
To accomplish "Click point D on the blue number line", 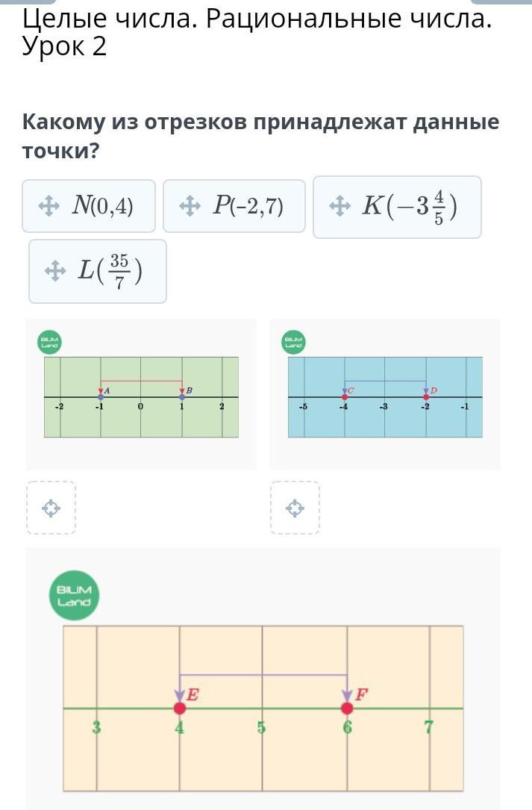I will coord(426,396).
